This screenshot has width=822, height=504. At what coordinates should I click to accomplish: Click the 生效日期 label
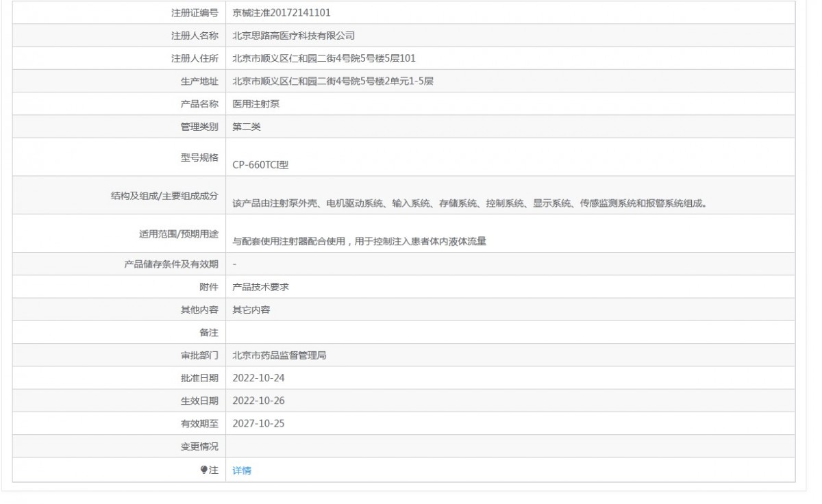click(199, 401)
